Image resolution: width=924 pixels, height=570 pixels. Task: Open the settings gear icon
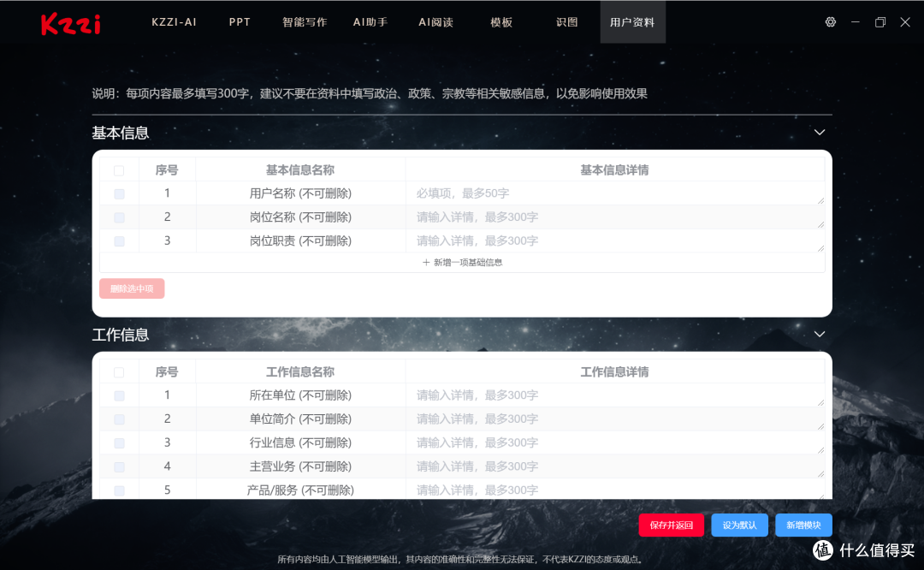click(830, 21)
